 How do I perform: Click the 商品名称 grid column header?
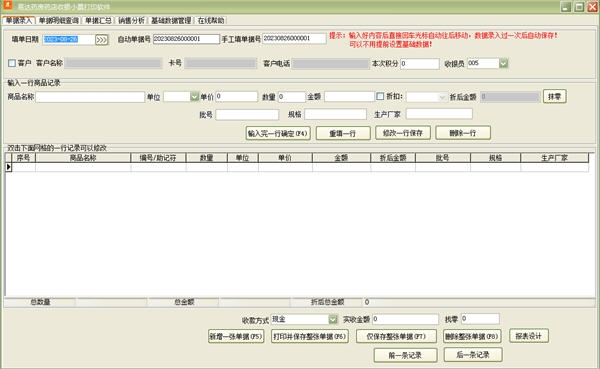(x=83, y=158)
